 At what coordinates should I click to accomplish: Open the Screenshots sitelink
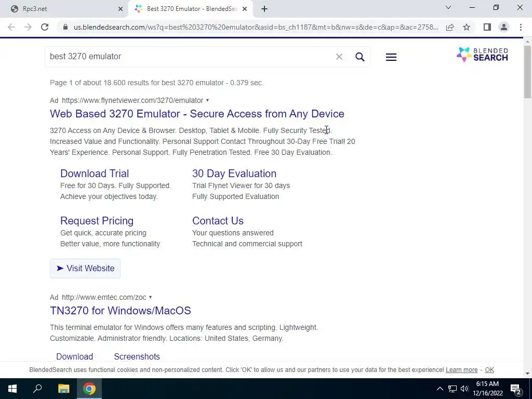click(137, 356)
